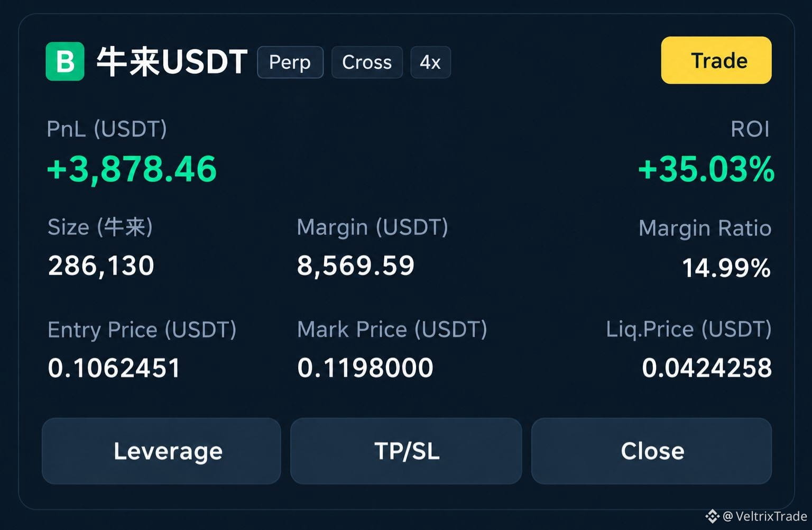
Task: Set TP/SL for the position
Action: [406, 451]
